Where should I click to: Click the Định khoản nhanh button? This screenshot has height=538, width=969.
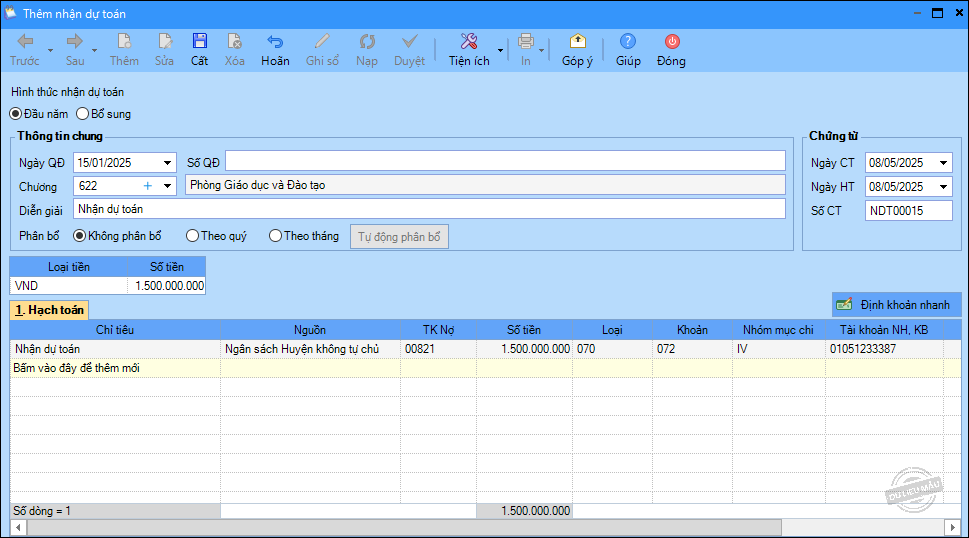coord(896,305)
